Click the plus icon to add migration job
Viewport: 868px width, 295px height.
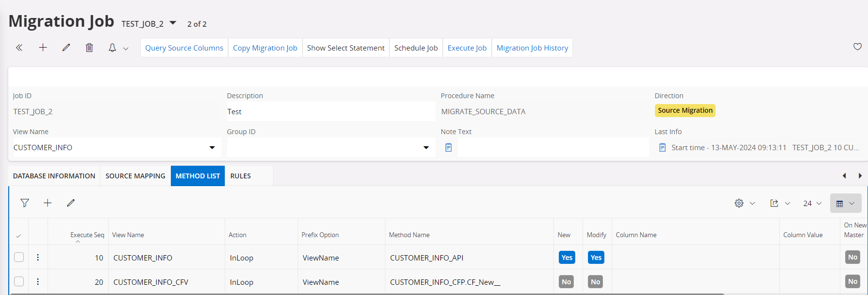(x=43, y=48)
